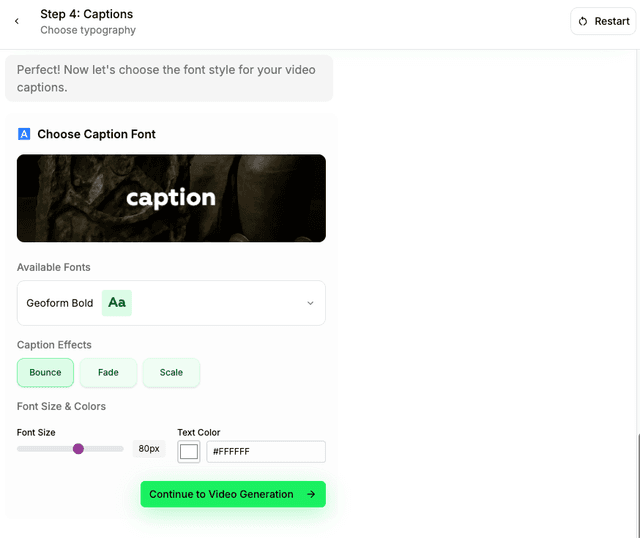This screenshot has height=538, width=640.
Task: Click the Step 4: Captions heading
Action: coord(86,14)
